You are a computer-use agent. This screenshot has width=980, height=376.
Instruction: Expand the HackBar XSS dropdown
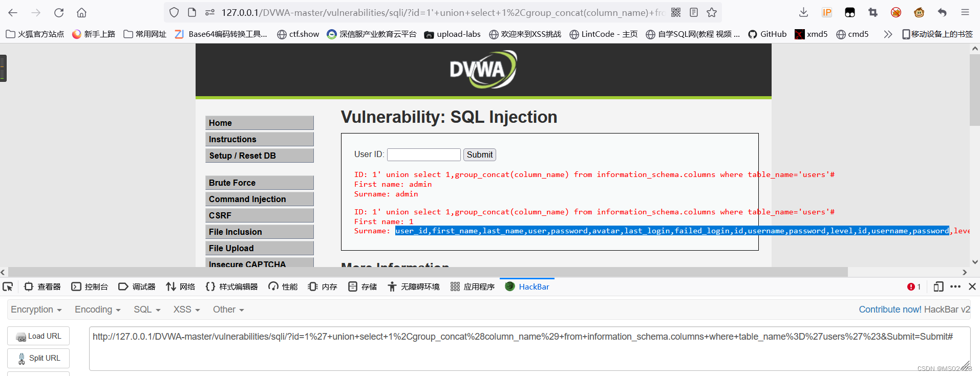[x=186, y=309]
